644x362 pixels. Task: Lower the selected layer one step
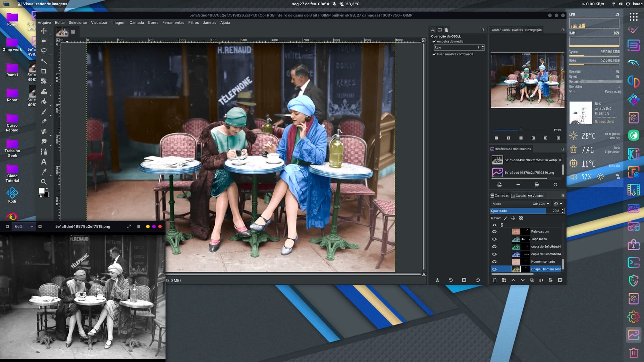point(523,280)
